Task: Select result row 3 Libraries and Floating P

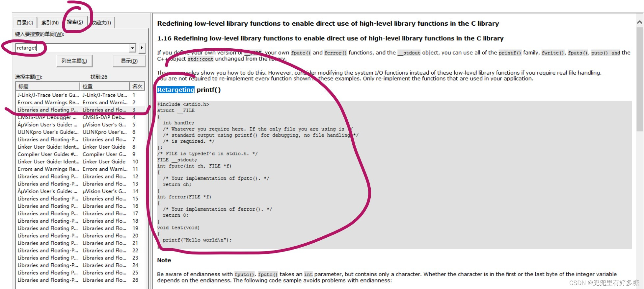Action: [x=80, y=110]
